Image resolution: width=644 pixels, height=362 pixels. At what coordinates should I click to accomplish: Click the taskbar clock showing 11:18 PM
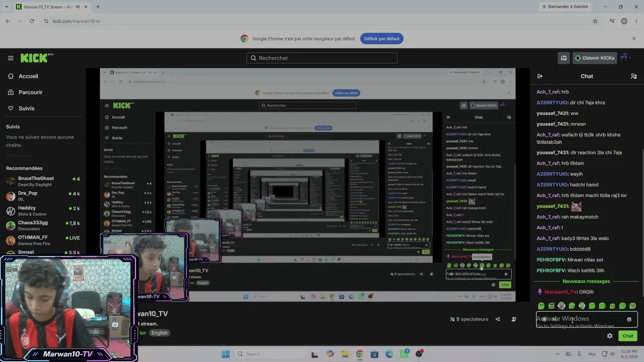[625, 354]
